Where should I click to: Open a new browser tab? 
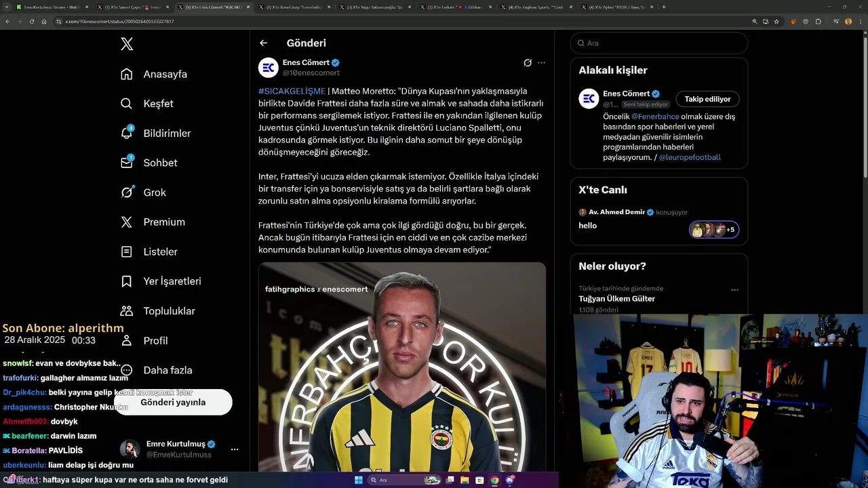663,7
